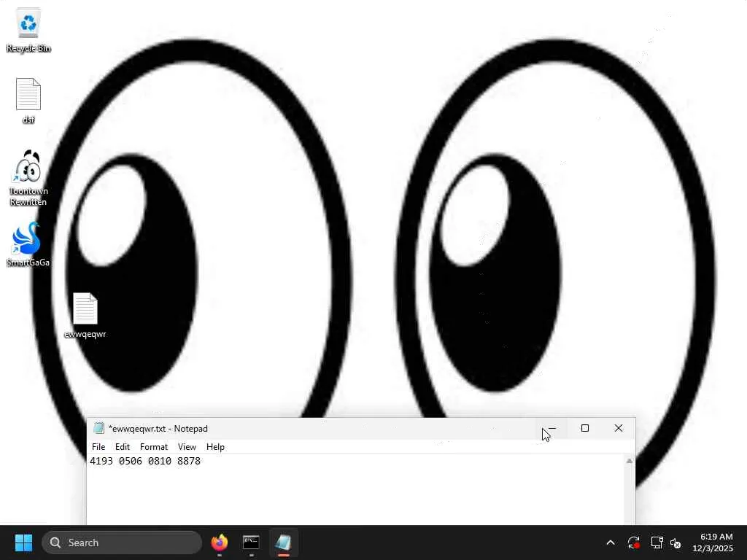Screen dimensions: 747x560
Task: Click the text line 4193 0506 0810 8878
Action: tap(145, 461)
